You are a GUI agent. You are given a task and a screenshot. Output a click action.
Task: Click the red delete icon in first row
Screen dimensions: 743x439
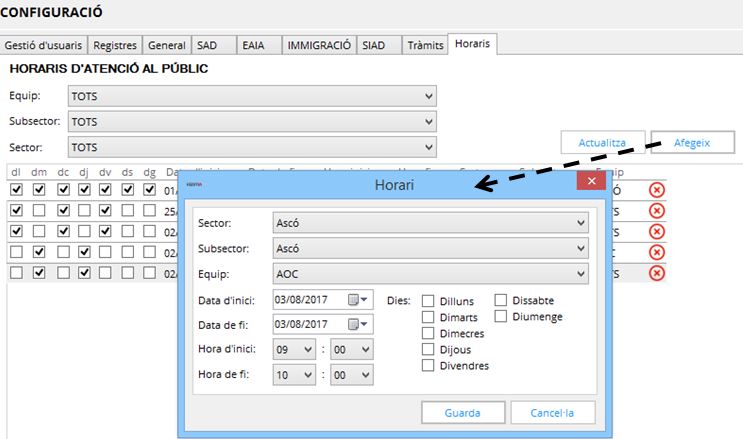pos(657,190)
